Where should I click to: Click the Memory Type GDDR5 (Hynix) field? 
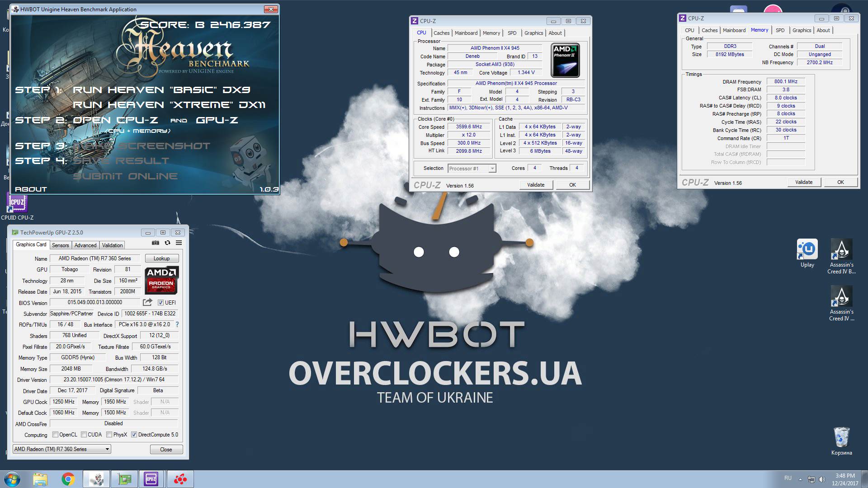[x=78, y=357]
